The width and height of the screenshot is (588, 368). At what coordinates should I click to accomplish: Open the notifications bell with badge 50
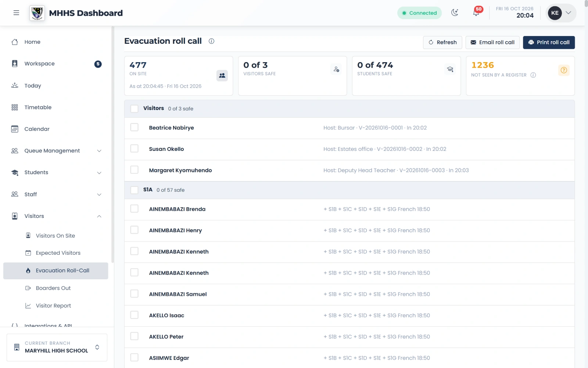click(x=476, y=13)
